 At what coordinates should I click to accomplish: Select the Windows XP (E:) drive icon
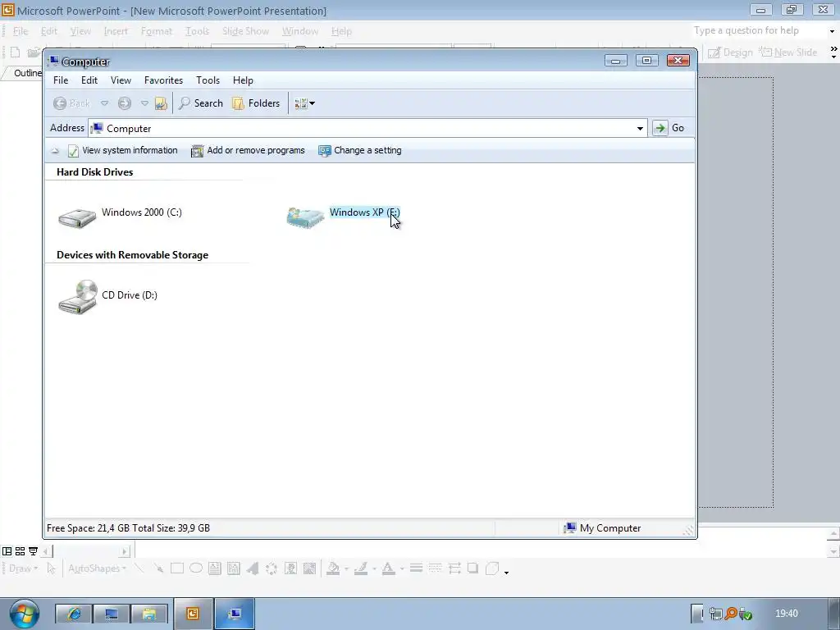(305, 217)
